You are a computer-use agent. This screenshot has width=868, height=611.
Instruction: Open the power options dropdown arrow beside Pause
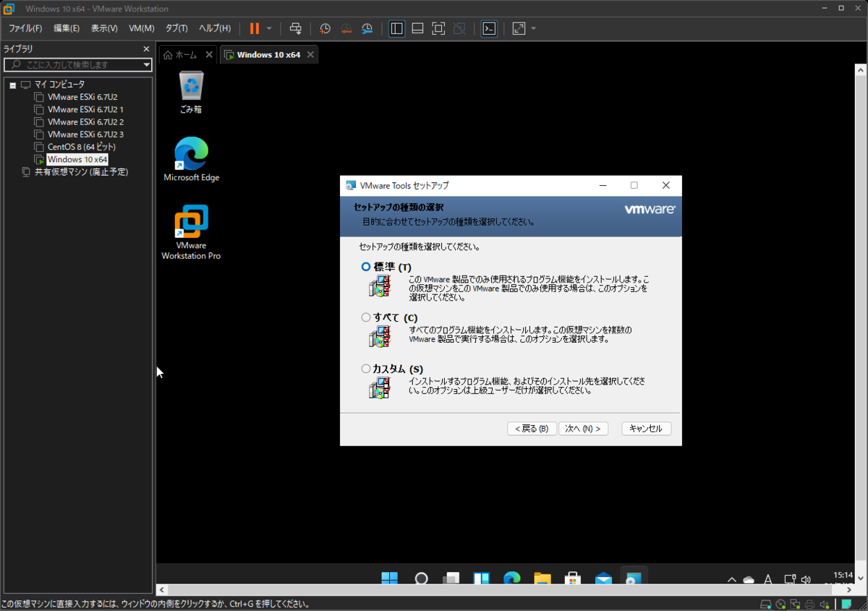269,28
